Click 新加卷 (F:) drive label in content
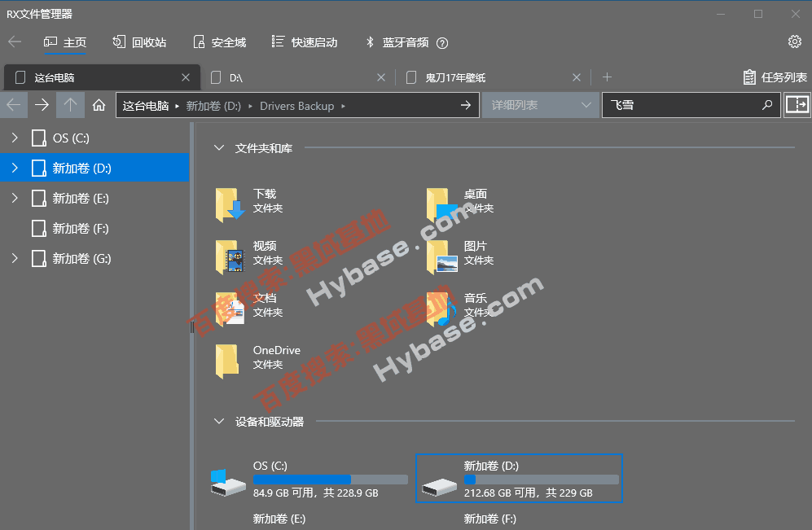The image size is (812, 530). click(490, 519)
